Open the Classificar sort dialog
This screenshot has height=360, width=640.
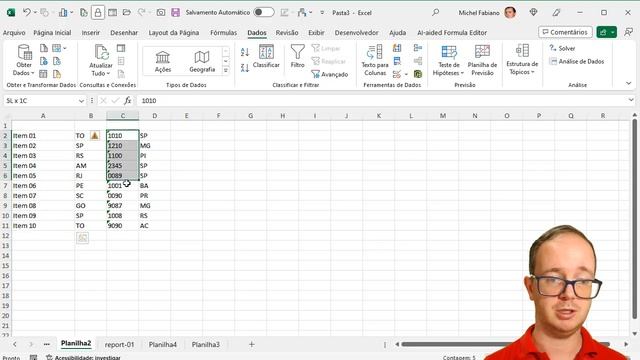point(266,57)
